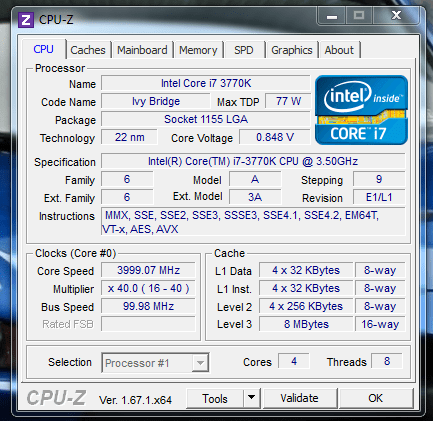Click the L1 Inst. size 4 x 32 KBytes
This screenshot has height=421, width=433.
306,288
